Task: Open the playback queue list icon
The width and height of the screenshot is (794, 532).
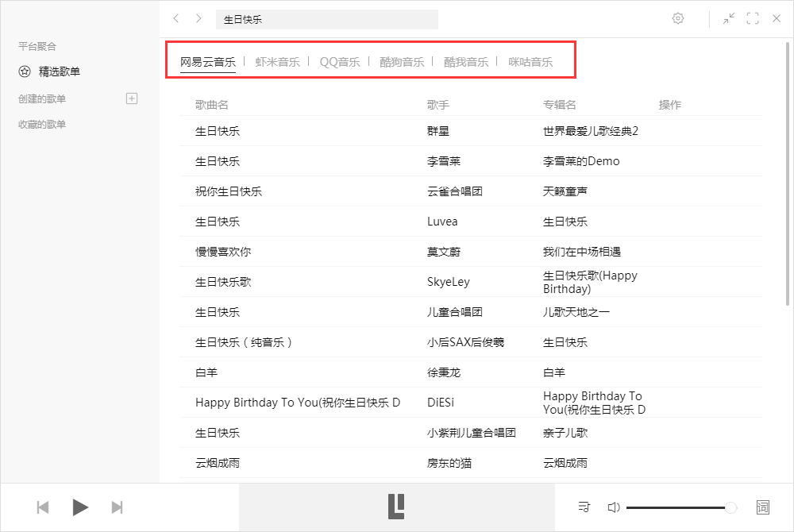Action: click(584, 507)
